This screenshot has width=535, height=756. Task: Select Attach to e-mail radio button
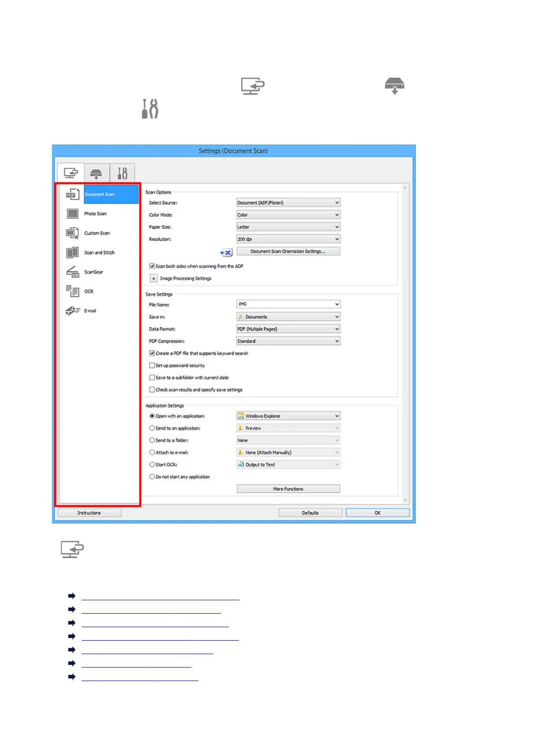152,453
